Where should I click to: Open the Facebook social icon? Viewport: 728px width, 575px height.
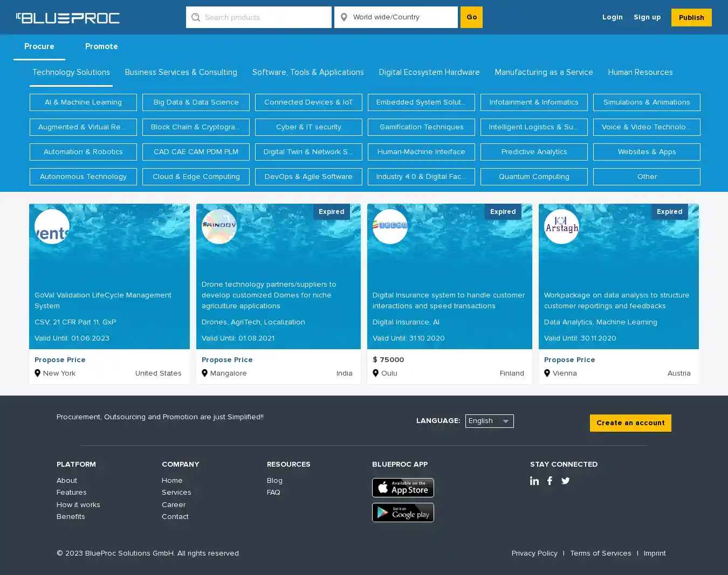click(550, 481)
